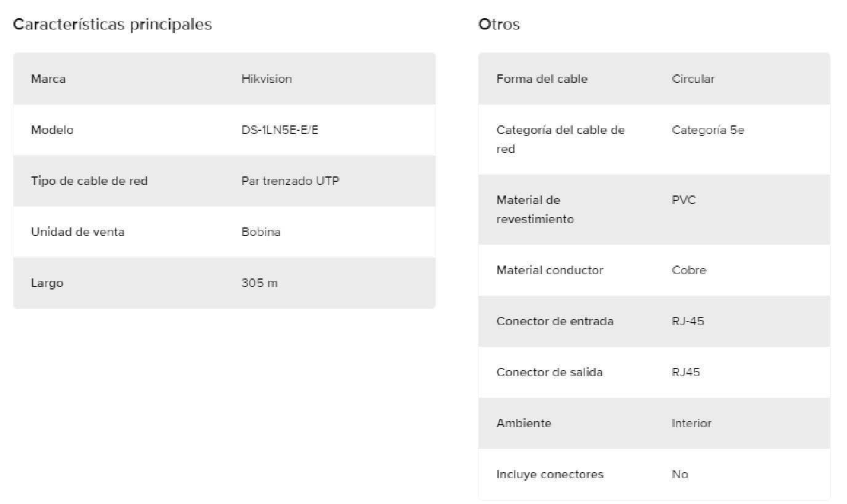Click the Categoría 5e value
847x504 pixels.
coord(708,130)
